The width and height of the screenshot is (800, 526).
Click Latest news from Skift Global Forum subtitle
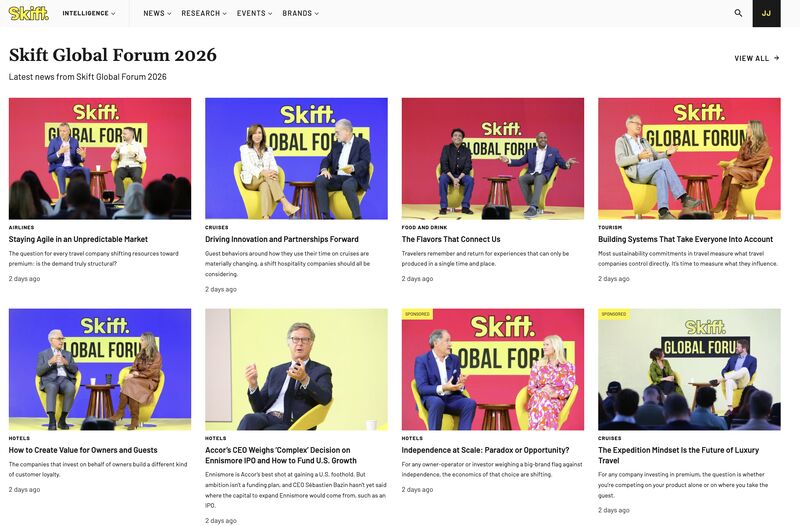[88, 77]
